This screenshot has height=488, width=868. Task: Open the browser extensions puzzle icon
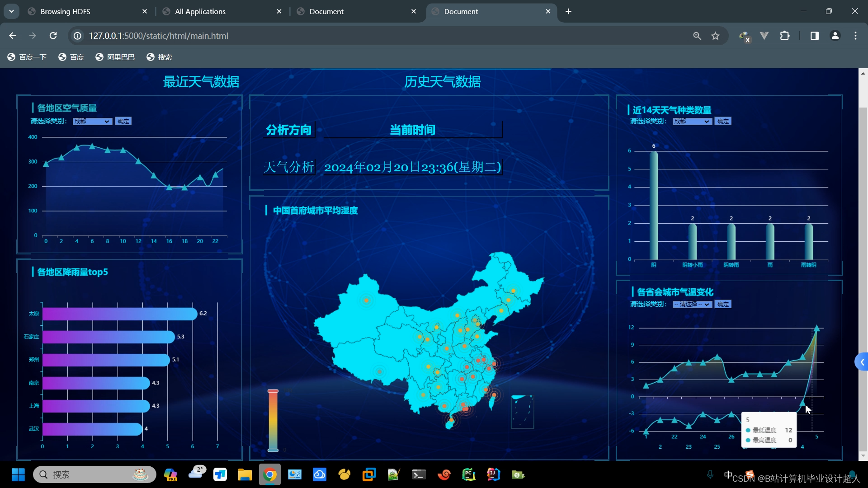[x=785, y=36]
